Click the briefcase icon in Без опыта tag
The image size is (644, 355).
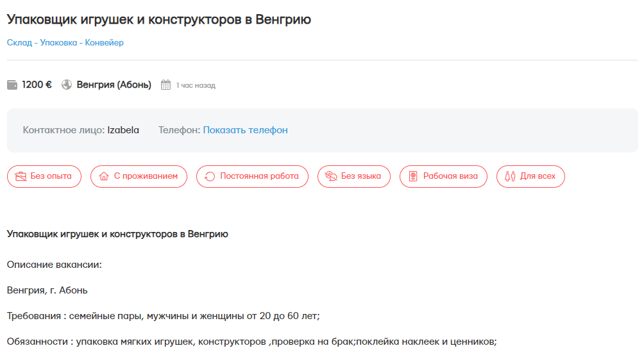tap(21, 176)
